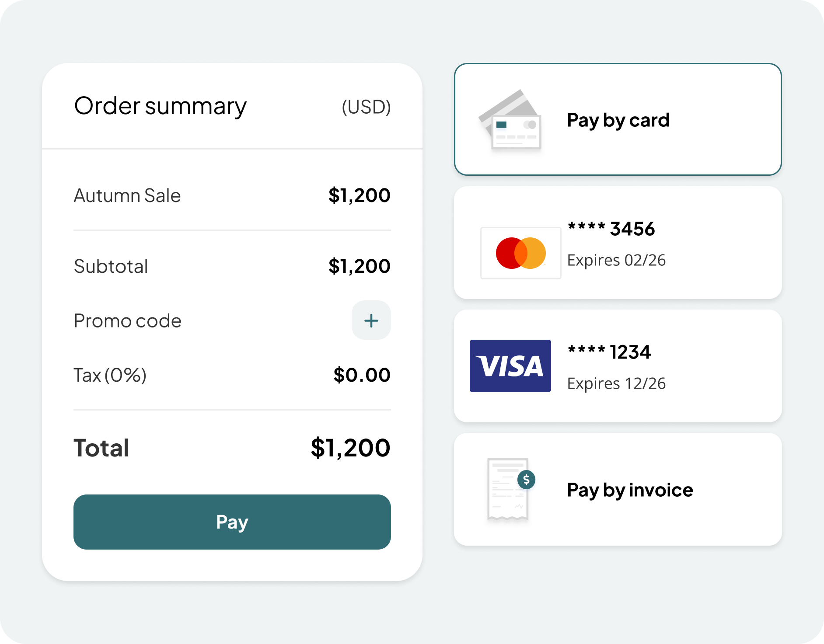Click the invoice receipt icon

507,490
